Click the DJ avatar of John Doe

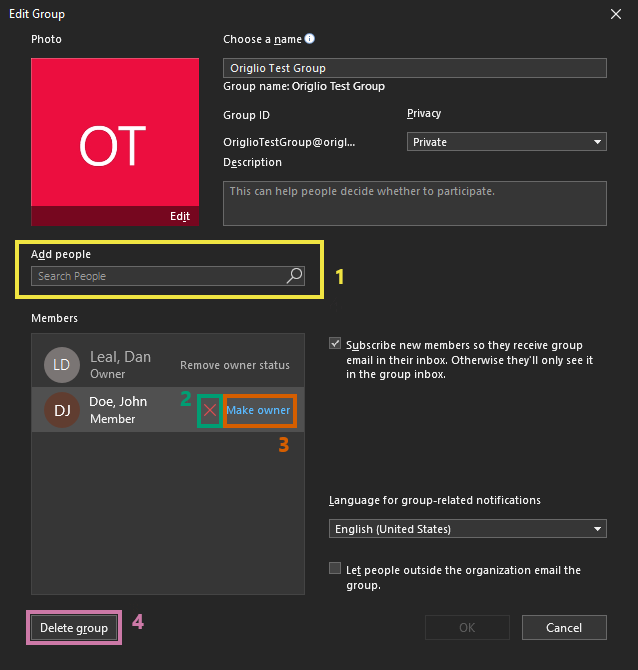tap(62, 410)
